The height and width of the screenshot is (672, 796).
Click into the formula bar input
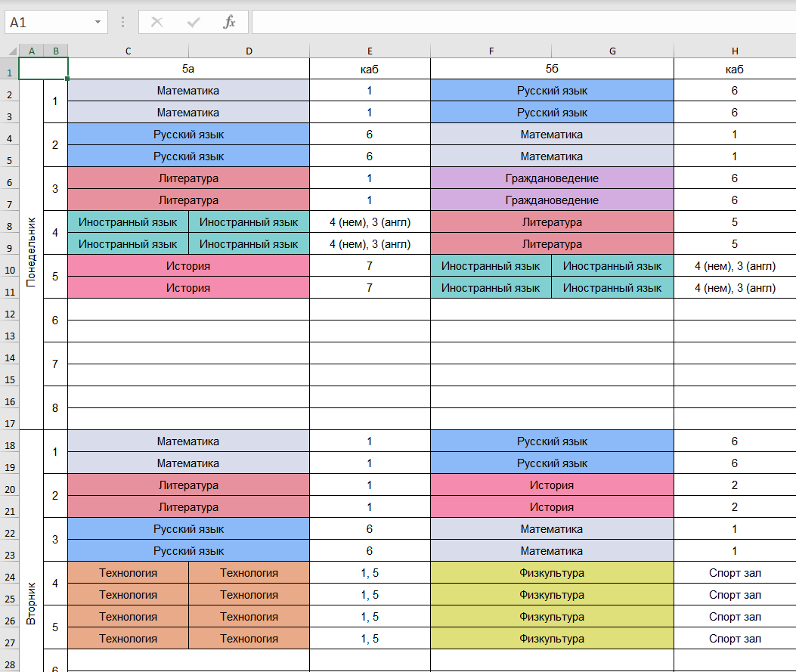click(x=524, y=23)
